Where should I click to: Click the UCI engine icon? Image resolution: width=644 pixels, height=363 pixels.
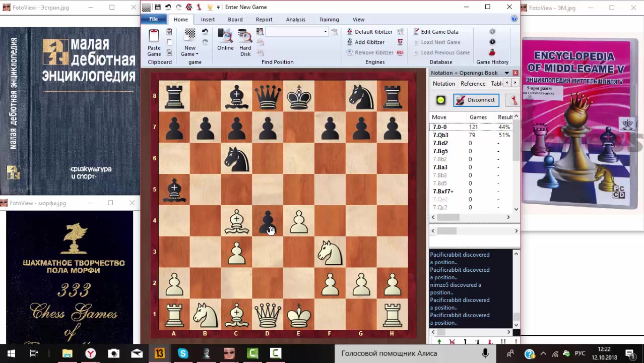pos(400,52)
